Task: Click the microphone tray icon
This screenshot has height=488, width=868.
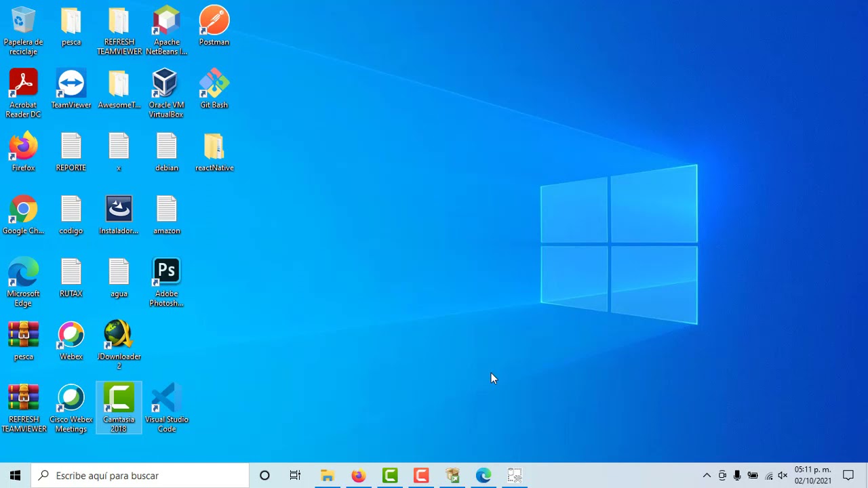Action: pos(737,475)
